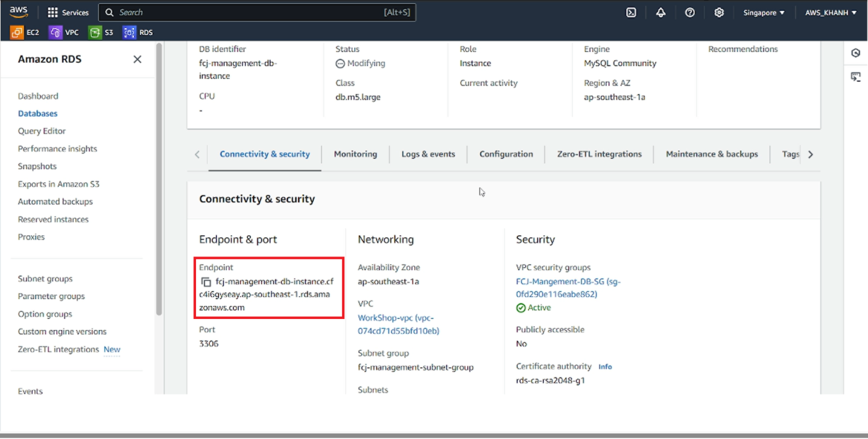The height and width of the screenshot is (439, 868).
Task: Open the help question-mark menu
Action: 689,12
